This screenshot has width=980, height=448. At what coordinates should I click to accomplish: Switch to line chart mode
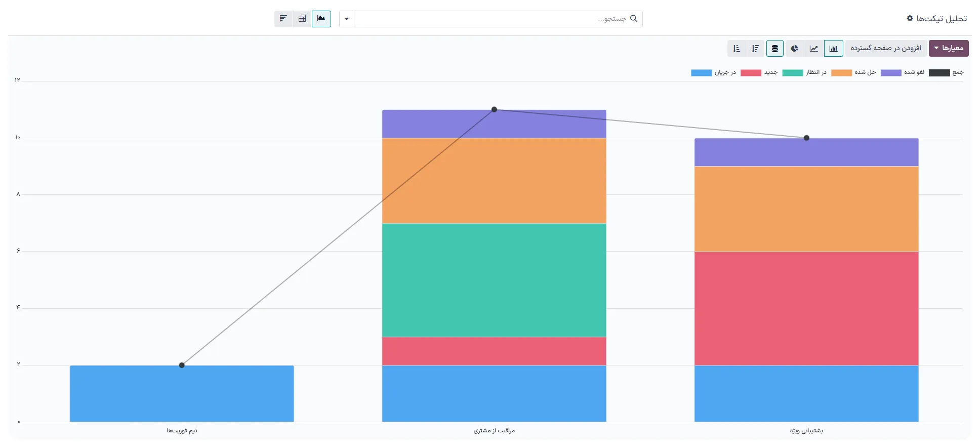tap(813, 48)
